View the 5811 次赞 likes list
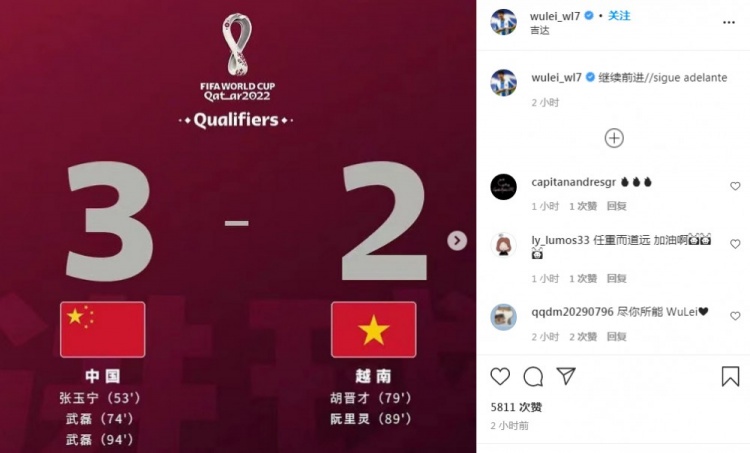The width and height of the screenshot is (750, 453). [516, 407]
